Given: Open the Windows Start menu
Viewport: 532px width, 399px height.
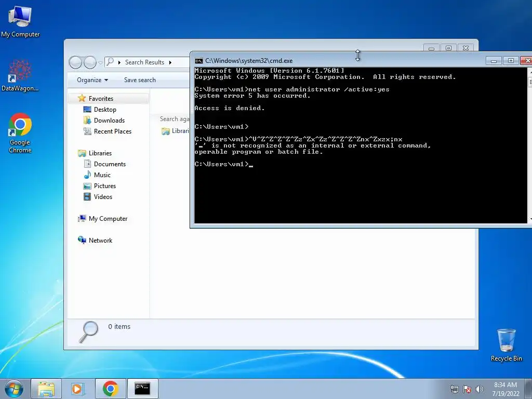Looking at the screenshot, I should click(14, 389).
